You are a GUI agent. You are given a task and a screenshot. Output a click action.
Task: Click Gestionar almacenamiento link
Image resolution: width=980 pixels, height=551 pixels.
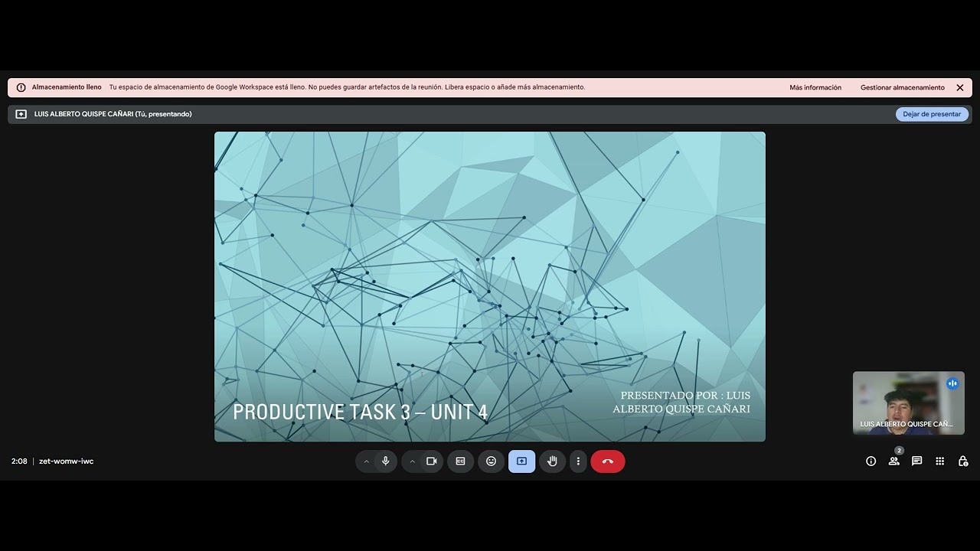tap(903, 87)
